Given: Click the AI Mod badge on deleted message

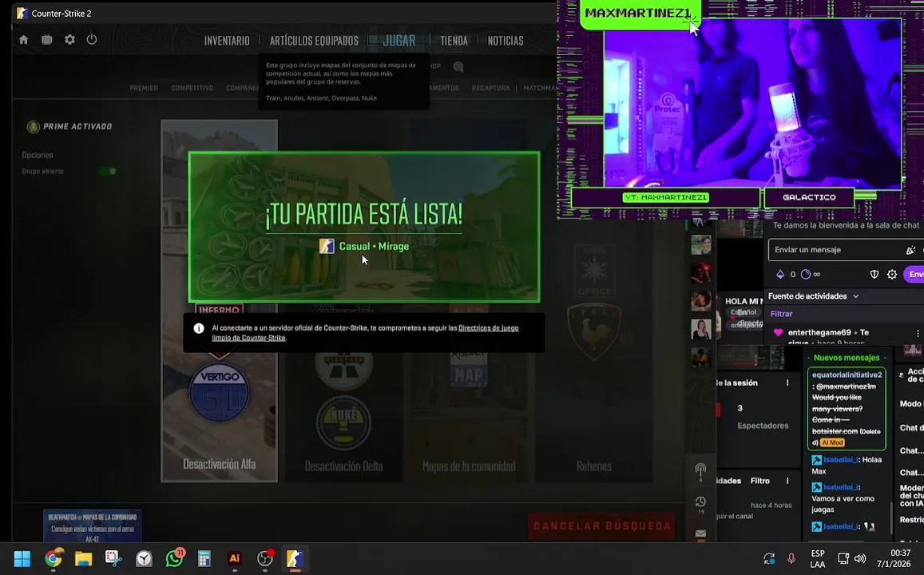Looking at the screenshot, I should click(833, 442).
